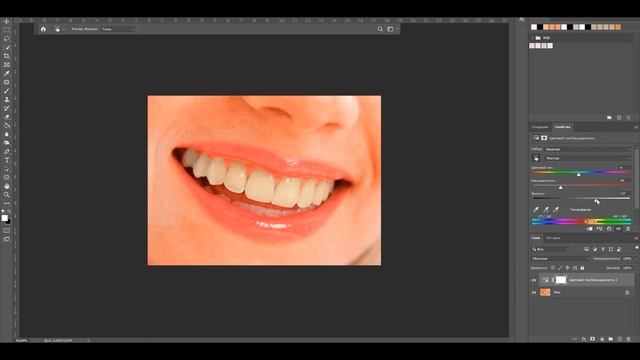
Task: Select the Blur tool
Action: pyautogui.click(x=7, y=134)
